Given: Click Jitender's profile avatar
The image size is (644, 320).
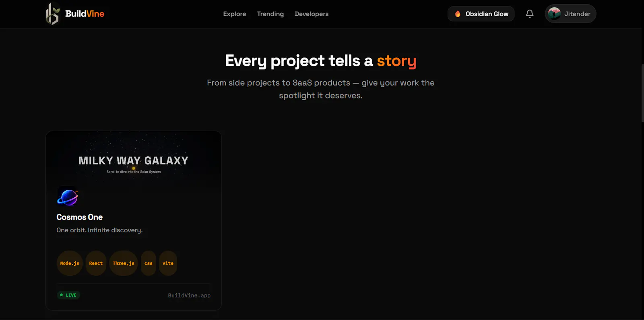Looking at the screenshot, I should pos(554,14).
